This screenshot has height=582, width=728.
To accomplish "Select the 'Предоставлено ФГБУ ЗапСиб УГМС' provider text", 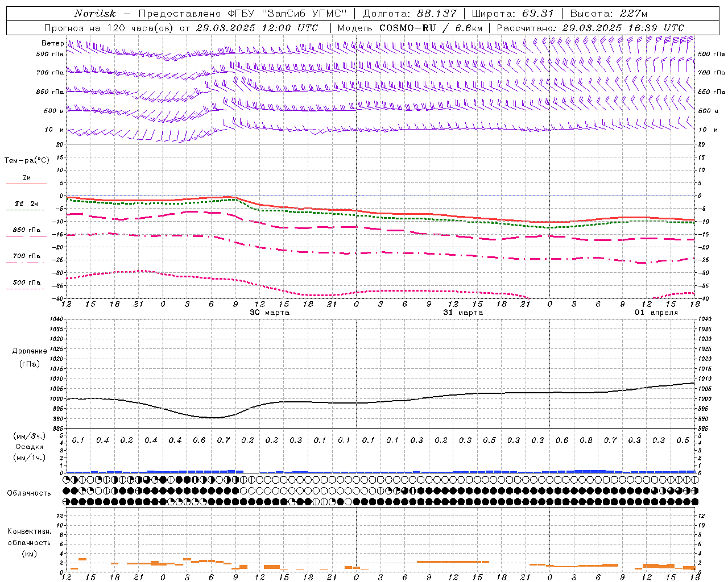I will 243,14.
